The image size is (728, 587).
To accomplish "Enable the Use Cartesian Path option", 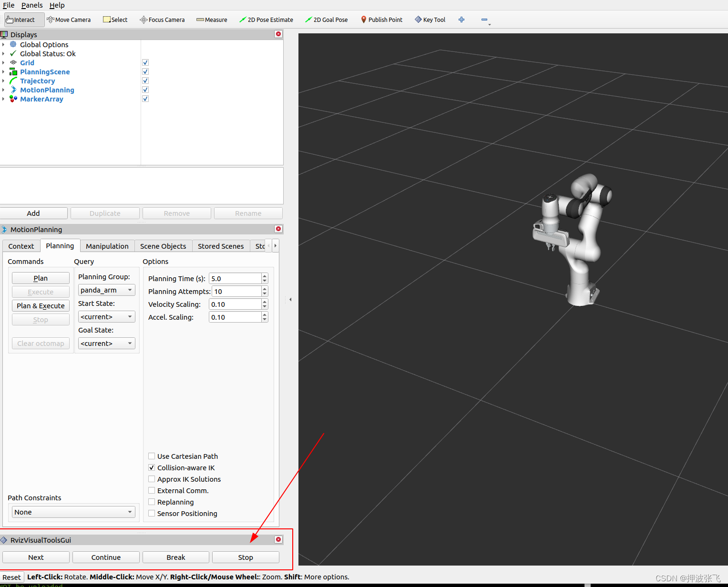I will [x=152, y=456].
